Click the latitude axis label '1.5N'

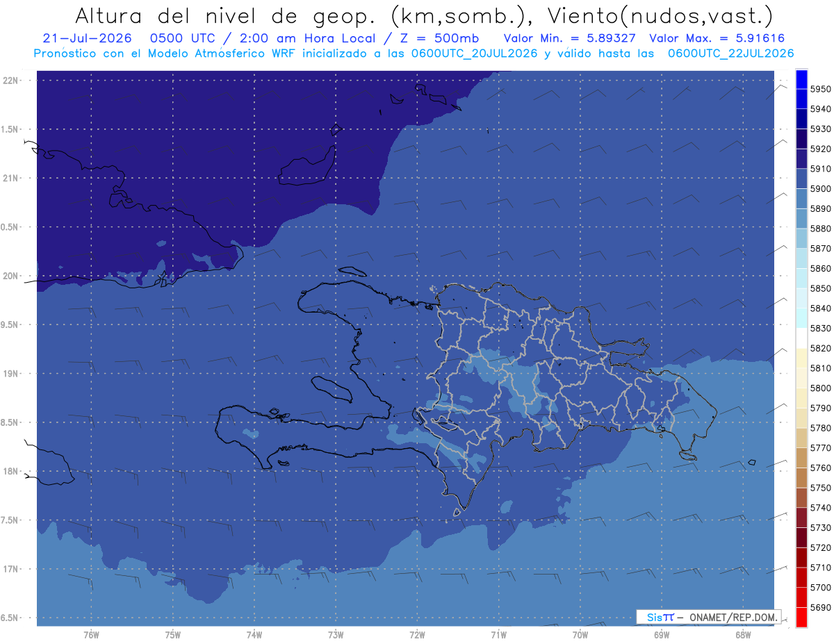tap(10, 129)
